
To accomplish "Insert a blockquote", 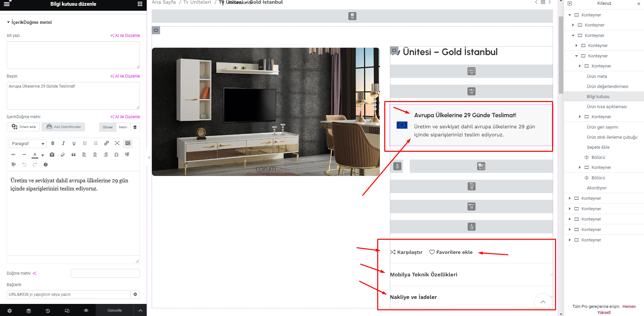I will click(x=73, y=154).
